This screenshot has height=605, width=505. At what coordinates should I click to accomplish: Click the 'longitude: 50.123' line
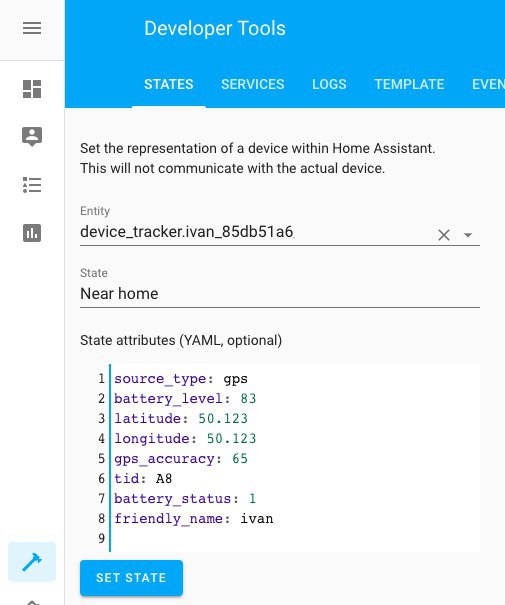(x=185, y=439)
